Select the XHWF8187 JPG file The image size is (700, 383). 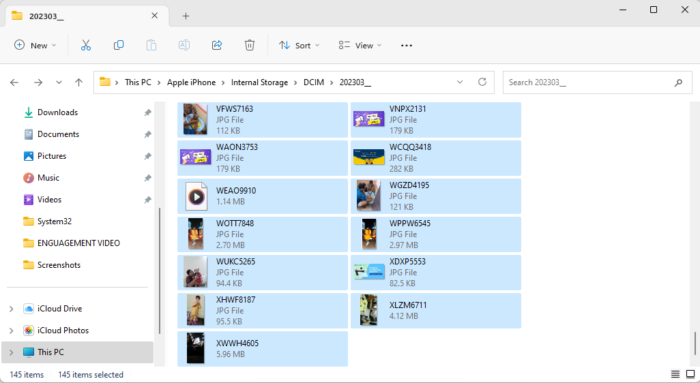click(x=262, y=311)
